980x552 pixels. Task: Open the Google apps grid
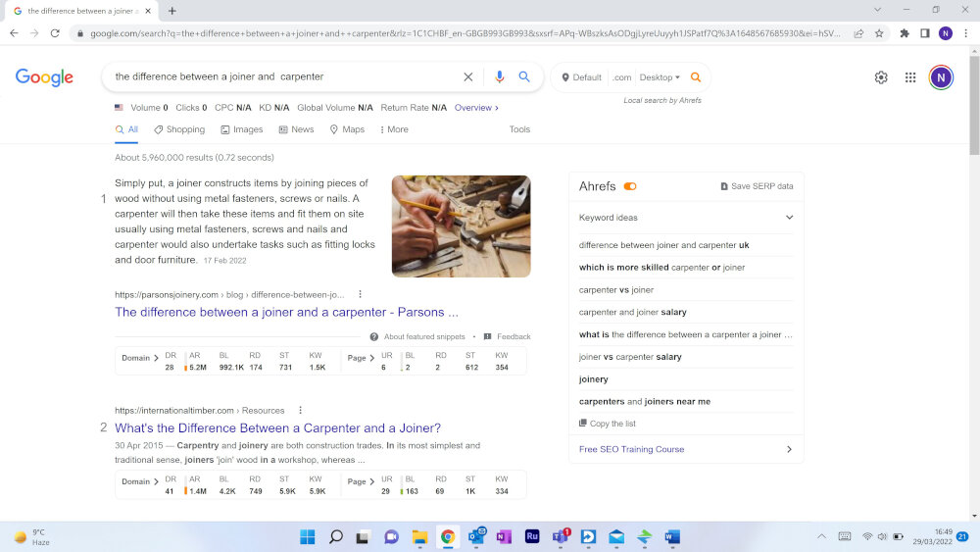coord(910,77)
